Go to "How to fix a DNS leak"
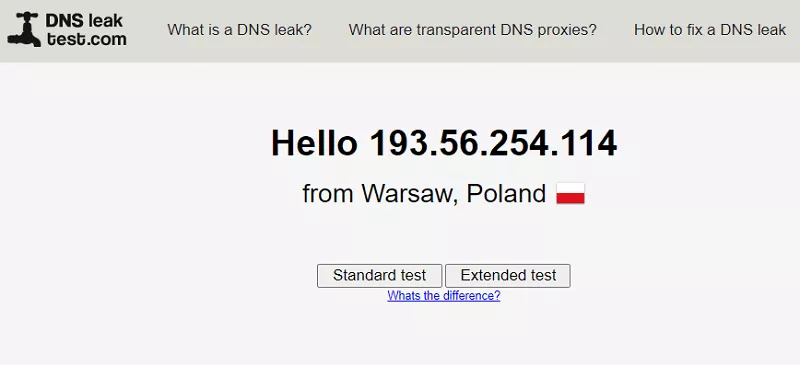Viewport: 800px width, 365px height. point(710,30)
